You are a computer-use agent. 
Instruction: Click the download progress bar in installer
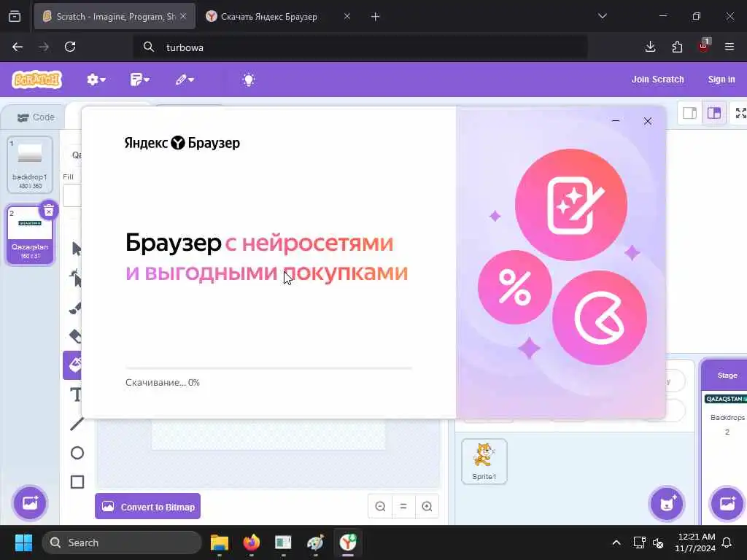(268, 368)
